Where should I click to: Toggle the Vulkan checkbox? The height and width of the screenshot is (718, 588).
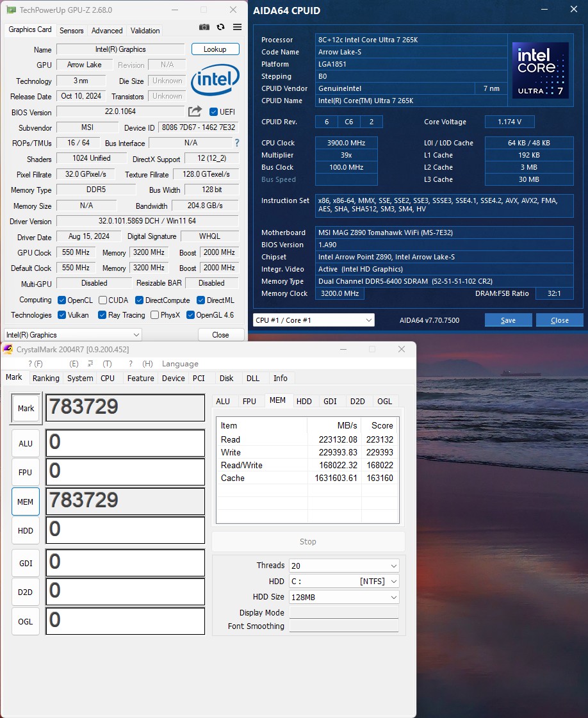[x=62, y=314]
